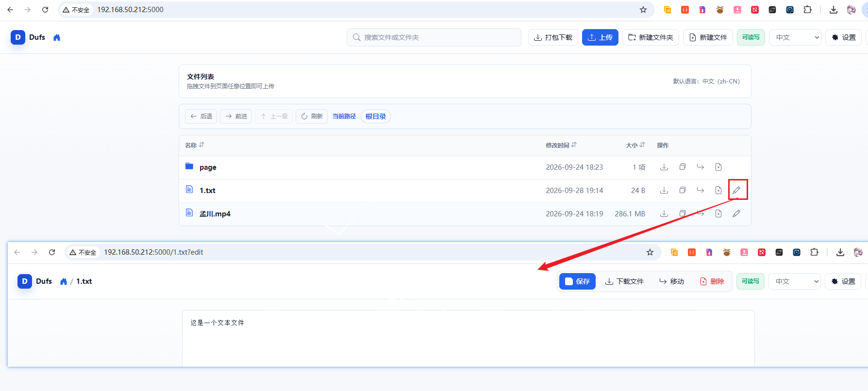Viewport: 868px width, 391px height.
Task: Open browser downloads in the top window
Action: pos(834,10)
